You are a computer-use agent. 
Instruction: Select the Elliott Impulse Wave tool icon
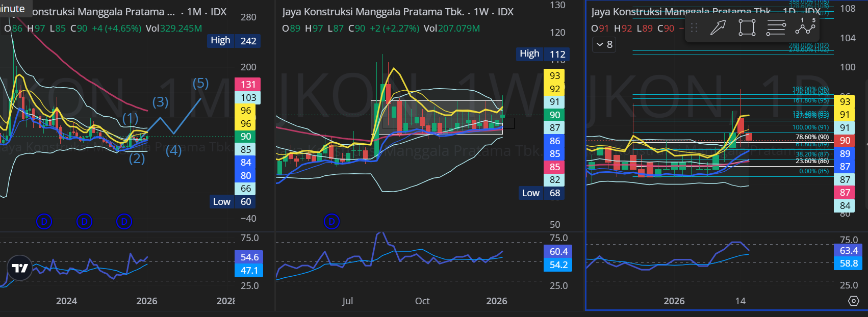(805, 27)
